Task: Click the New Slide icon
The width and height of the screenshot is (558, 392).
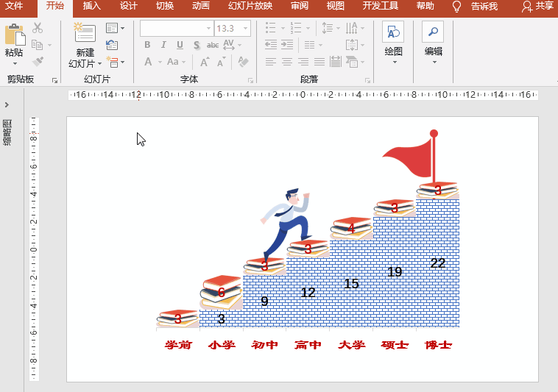Action: [85, 33]
